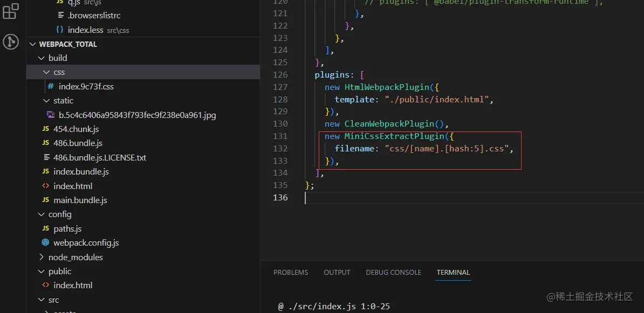
Task: Open webpack.config.js file
Action: point(86,243)
